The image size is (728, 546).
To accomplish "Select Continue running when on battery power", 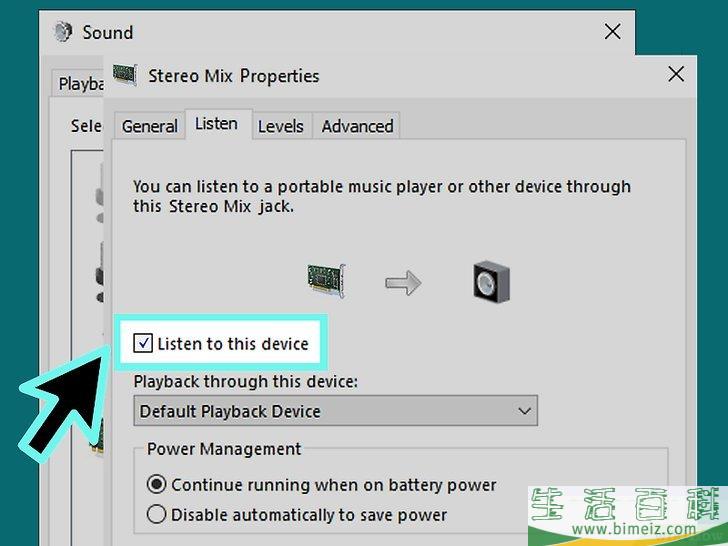I will click(x=156, y=485).
